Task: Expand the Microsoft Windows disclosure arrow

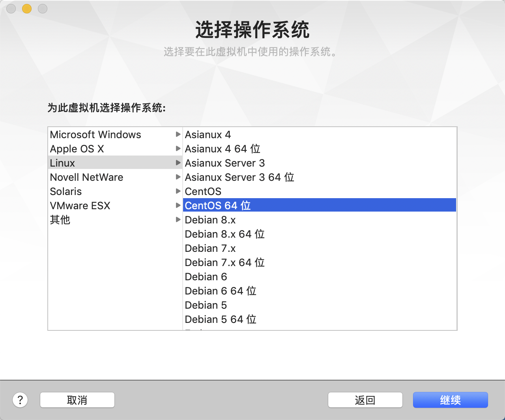Action: click(x=178, y=135)
